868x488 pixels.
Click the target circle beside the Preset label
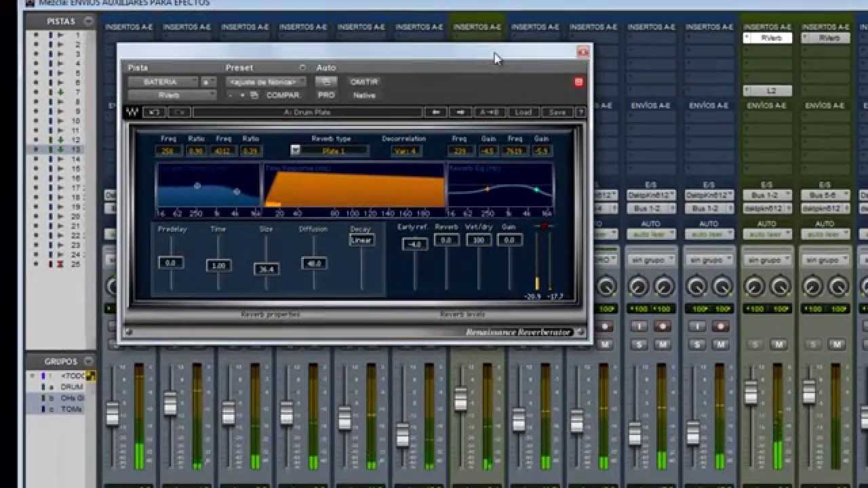(302, 68)
